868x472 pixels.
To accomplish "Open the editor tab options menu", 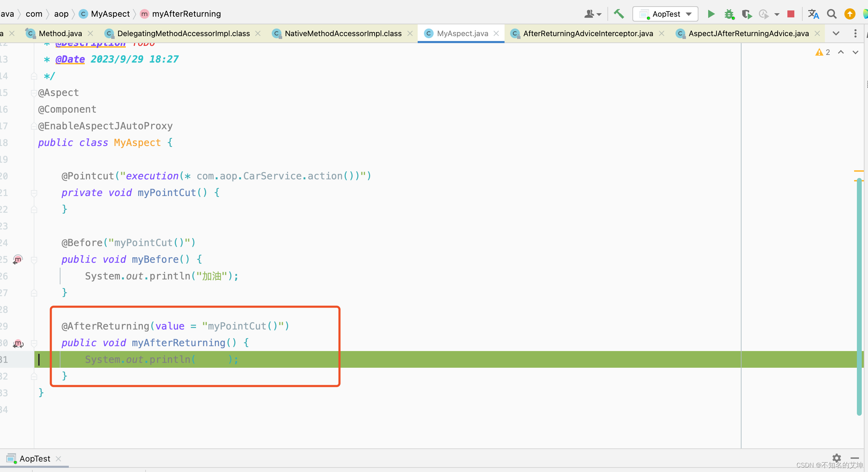I will pyautogui.click(x=855, y=33).
